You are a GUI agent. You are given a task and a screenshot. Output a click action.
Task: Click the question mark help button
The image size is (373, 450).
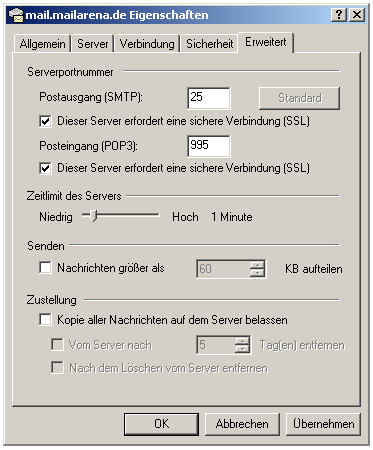(x=339, y=15)
